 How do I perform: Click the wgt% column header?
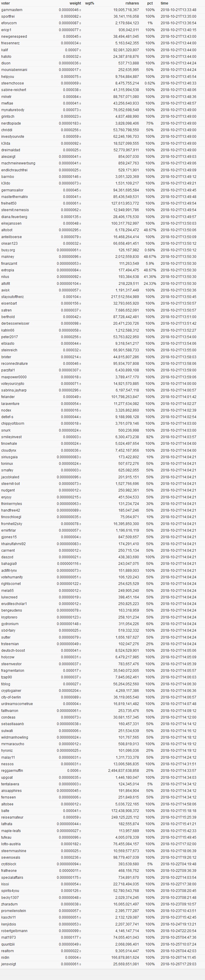click(x=90, y=3)
